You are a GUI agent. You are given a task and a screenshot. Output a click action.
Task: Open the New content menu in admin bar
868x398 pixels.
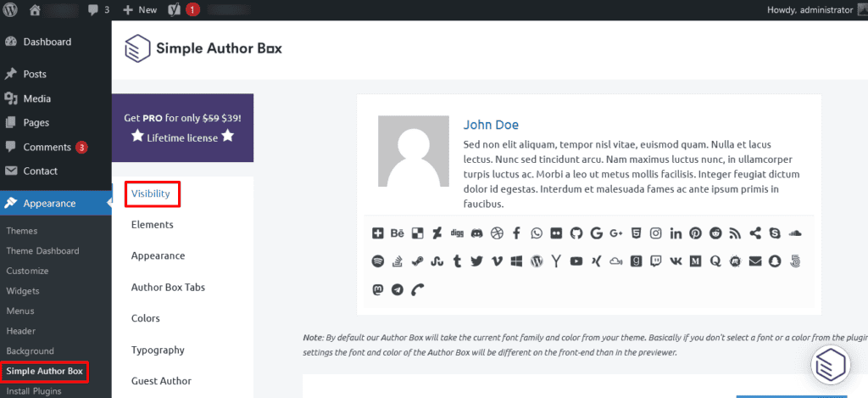[x=140, y=10]
